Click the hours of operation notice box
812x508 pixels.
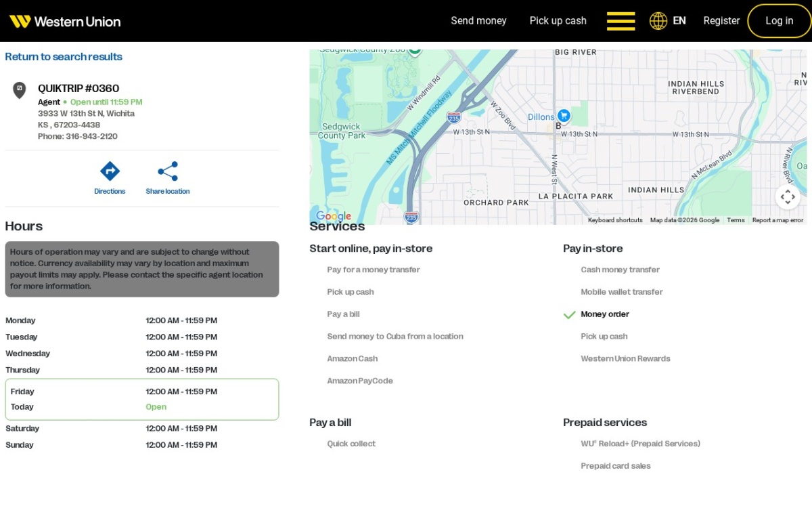(142, 269)
